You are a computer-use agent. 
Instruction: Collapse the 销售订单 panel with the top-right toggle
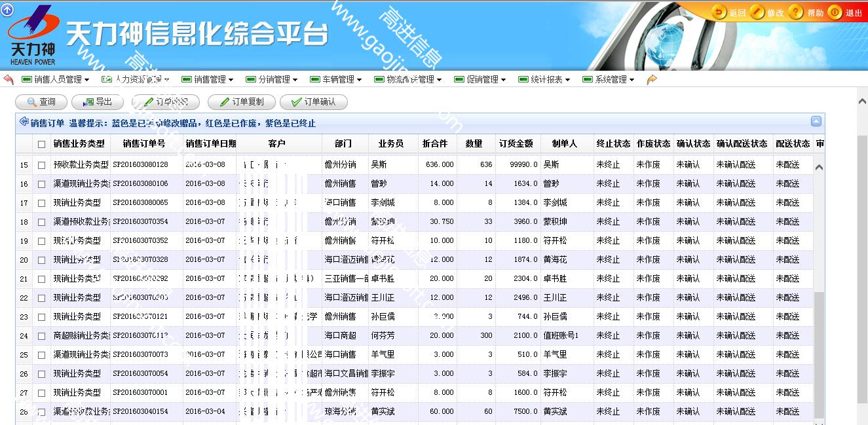click(816, 121)
